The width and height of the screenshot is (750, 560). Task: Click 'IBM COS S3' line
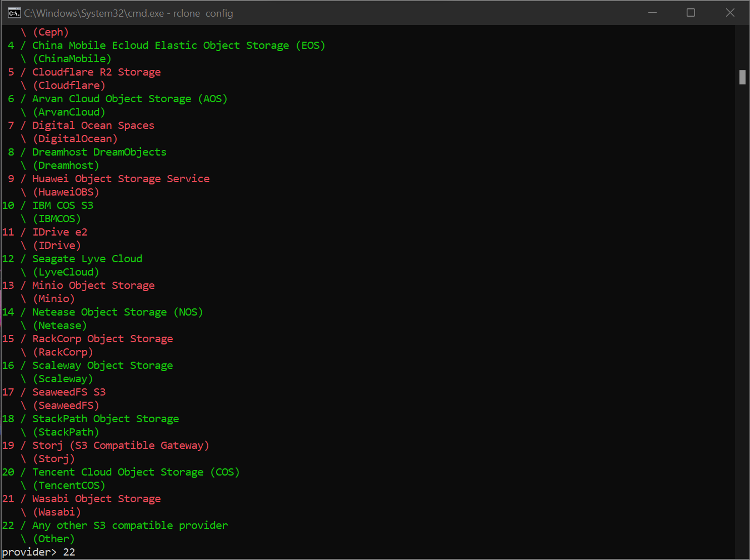tap(63, 206)
